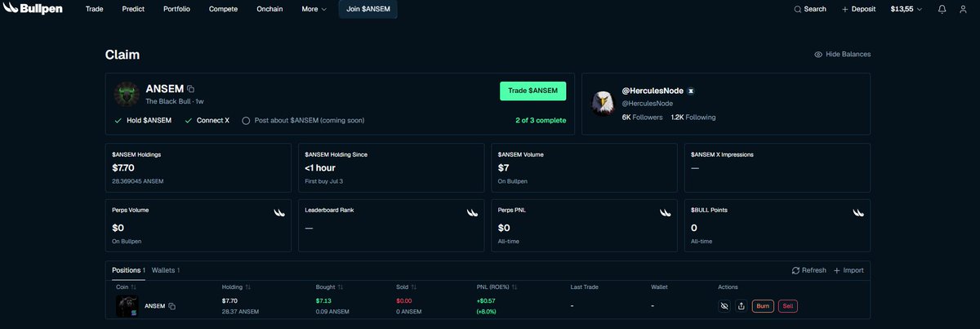Click Import with the plus icon
This screenshot has height=329, width=980.
click(x=848, y=270)
